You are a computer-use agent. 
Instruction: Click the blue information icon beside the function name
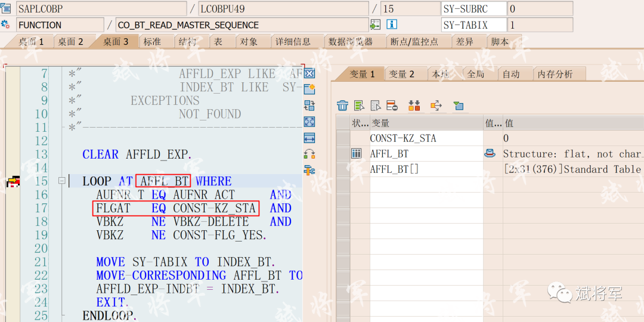pos(392,24)
